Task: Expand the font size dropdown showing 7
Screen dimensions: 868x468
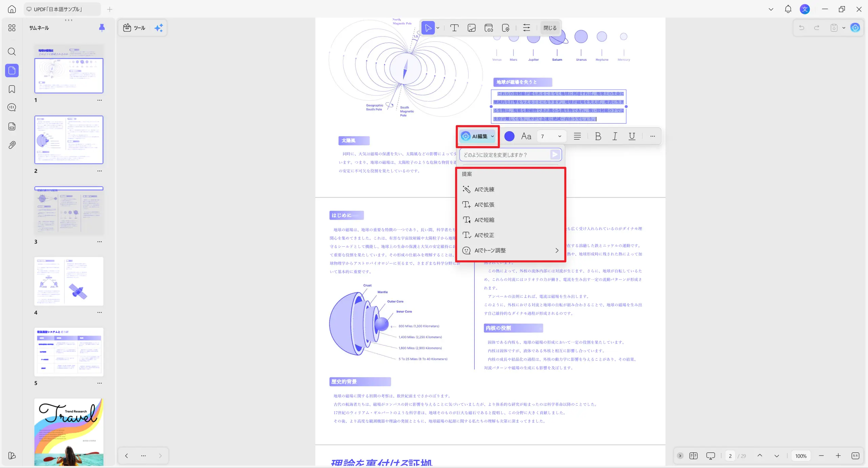Action: click(x=559, y=136)
